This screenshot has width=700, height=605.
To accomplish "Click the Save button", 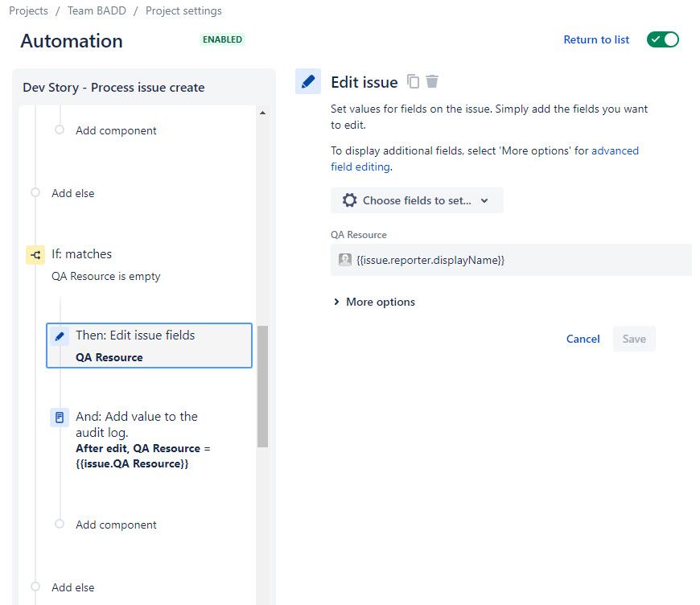I will (x=634, y=339).
